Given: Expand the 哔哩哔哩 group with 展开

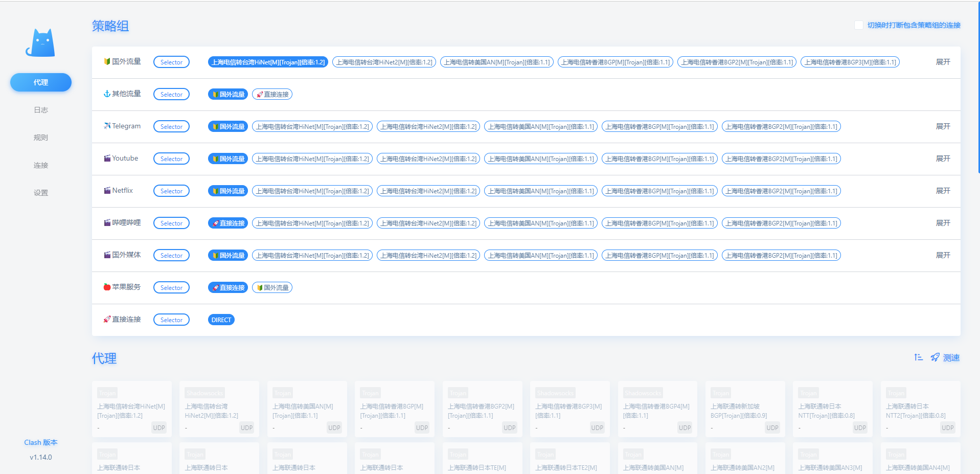Looking at the screenshot, I should click(943, 223).
